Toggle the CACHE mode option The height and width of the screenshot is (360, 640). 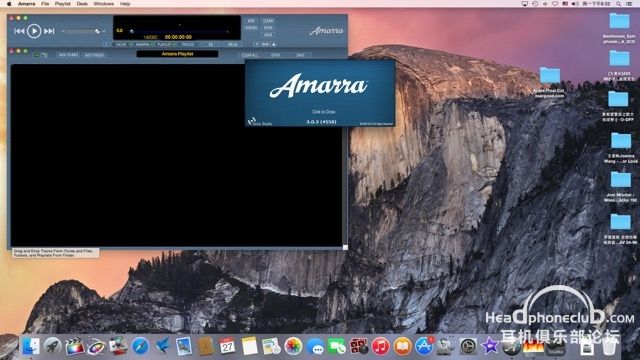click(x=122, y=44)
